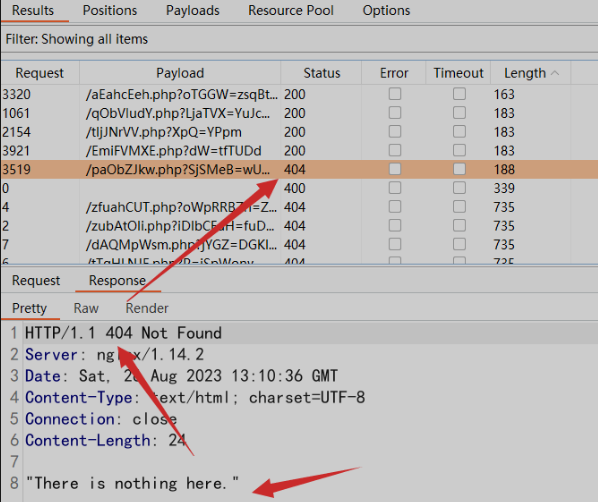
Task: Toggle Timeout checkbox for request 2
Action: pos(459,225)
